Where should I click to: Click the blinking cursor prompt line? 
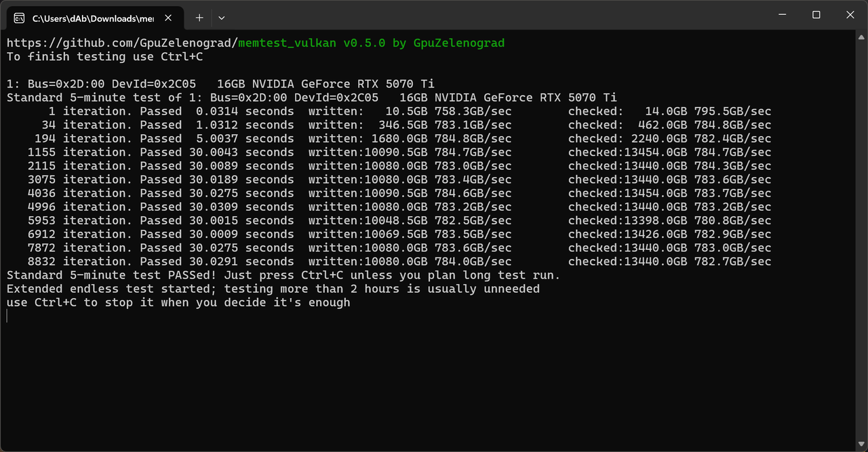tap(7, 316)
